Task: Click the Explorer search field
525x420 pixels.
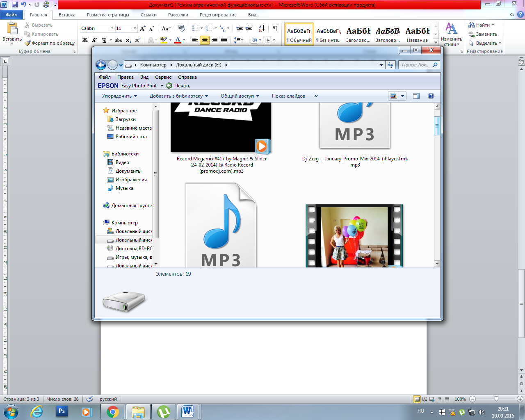Action: [x=419, y=65]
